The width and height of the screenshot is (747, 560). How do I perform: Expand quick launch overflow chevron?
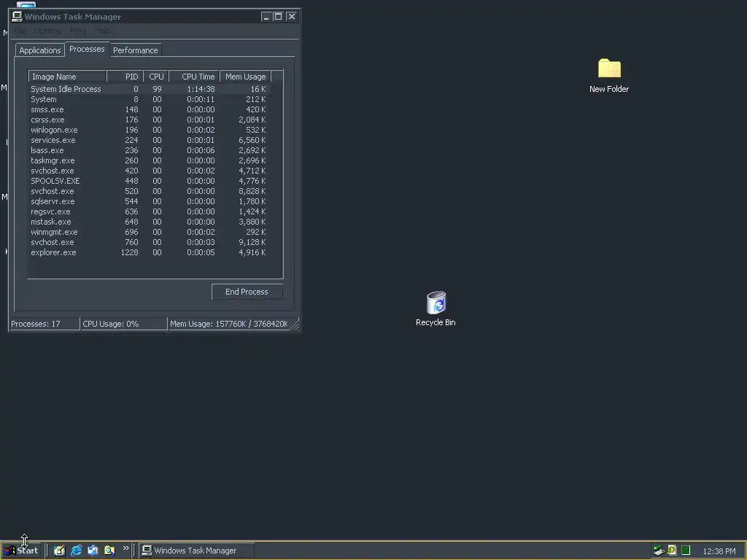point(125,548)
